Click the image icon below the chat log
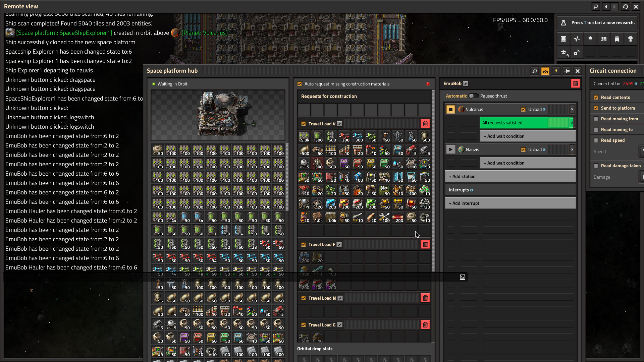Viewport: 644px width, 362px height. [463, 277]
